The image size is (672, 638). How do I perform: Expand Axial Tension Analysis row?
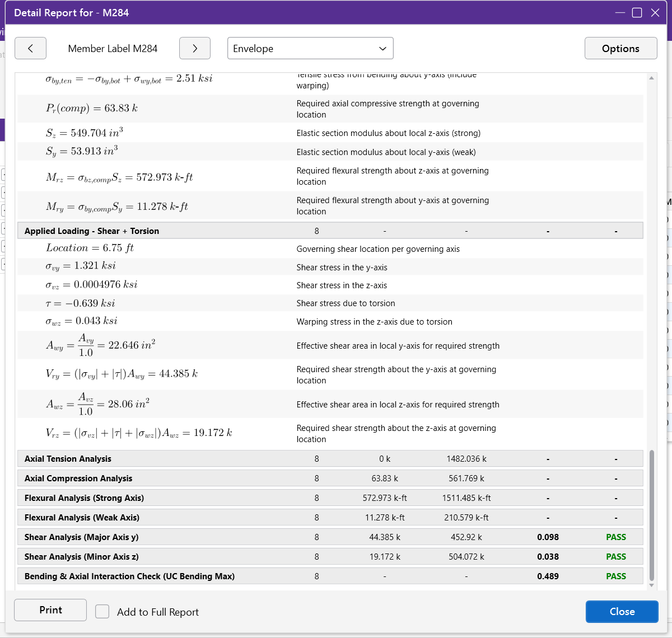pyautogui.click(x=330, y=458)
